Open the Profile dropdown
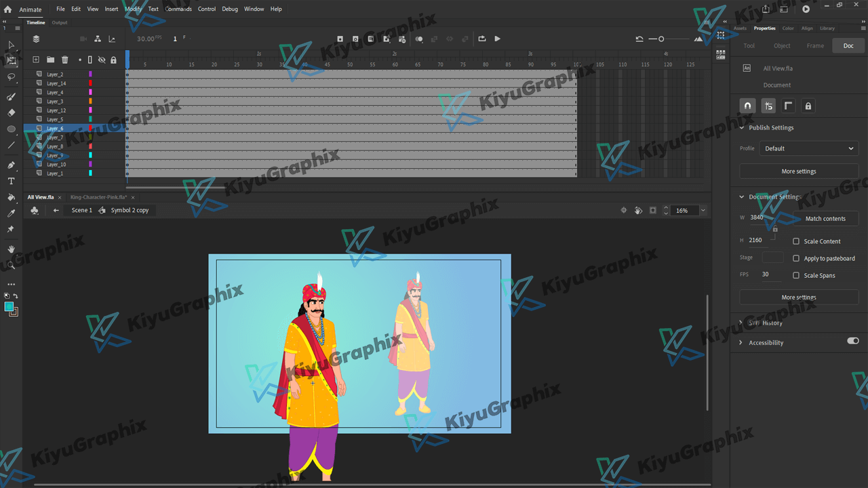The image size is (868, 488). coord(808,148)
